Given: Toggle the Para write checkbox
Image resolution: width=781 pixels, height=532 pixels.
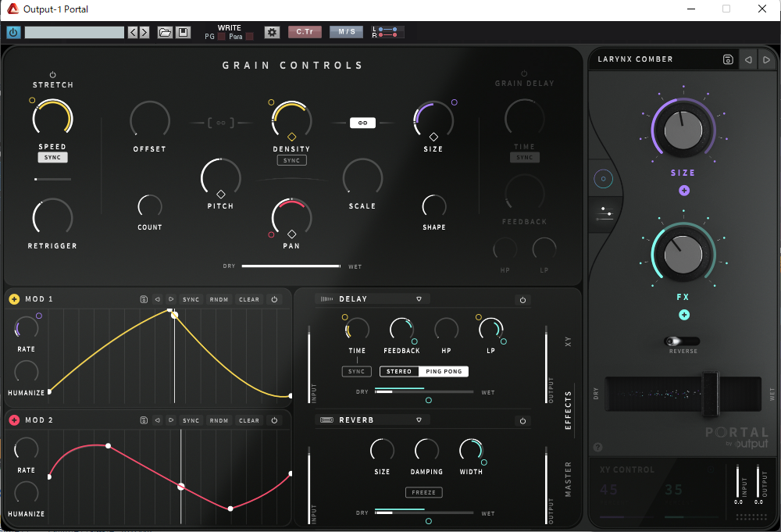Looking at the screenshot, I should (x=250, y=37).
